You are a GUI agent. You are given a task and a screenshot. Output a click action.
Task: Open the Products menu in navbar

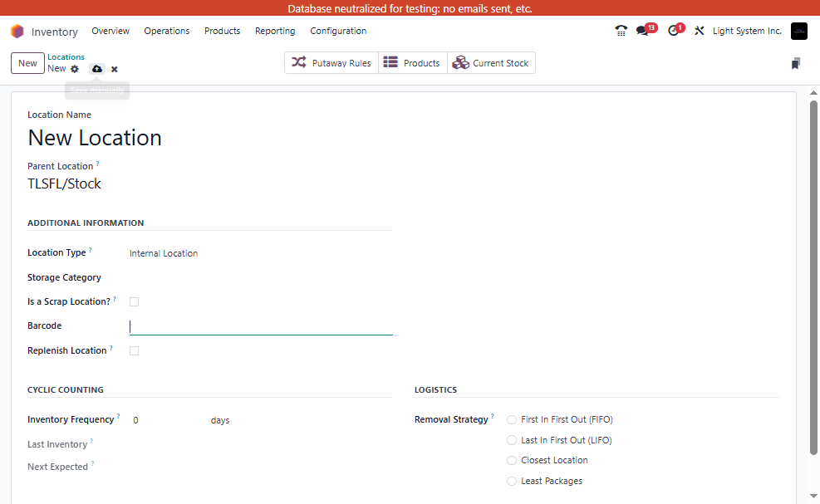pyautogui.click(x=223, y=31)
